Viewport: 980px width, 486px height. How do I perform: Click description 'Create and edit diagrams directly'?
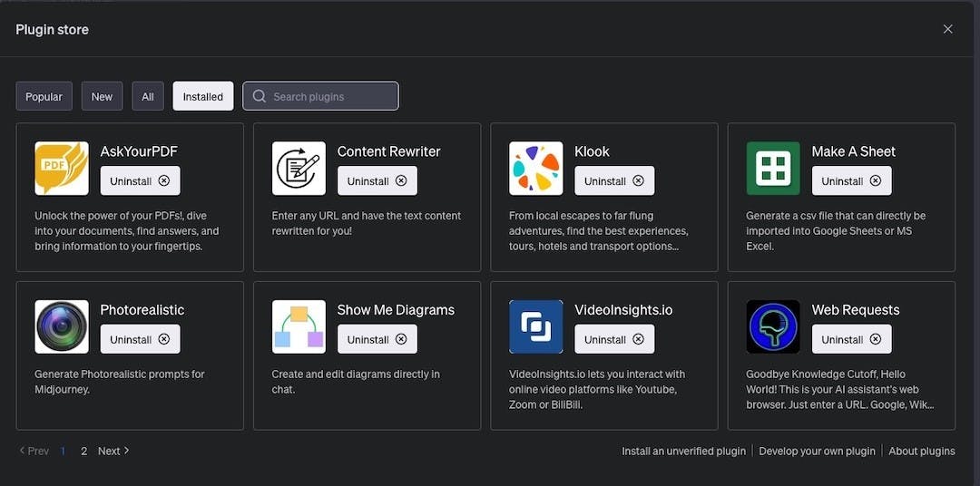point(356,383)
